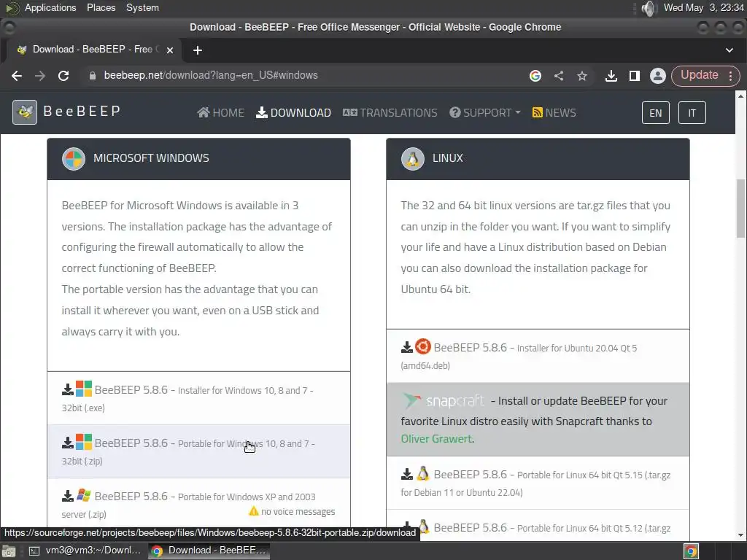Switch to the vm3@vm3 terminal taskbar window
Viewport: 747px width, 560px height.
click(x=85, y=551)
